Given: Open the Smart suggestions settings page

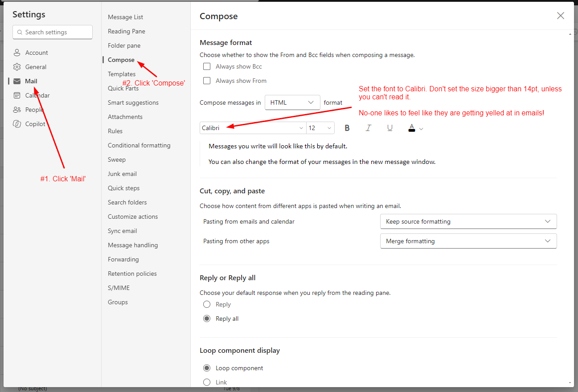Looking at the screenshot, I should click(133, 102).
